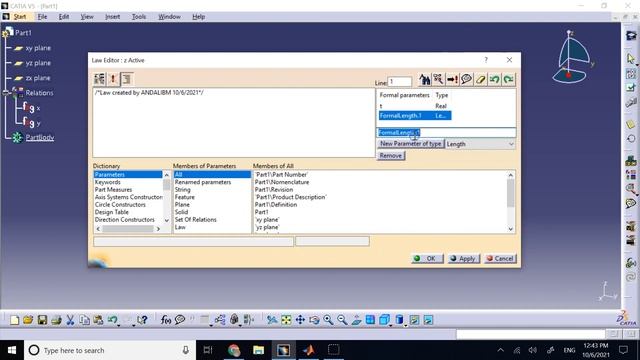The height and width of the screenshot is (360, 640).
Task: Open the Undo history dropdown arrow
Action: click(119, 325)
